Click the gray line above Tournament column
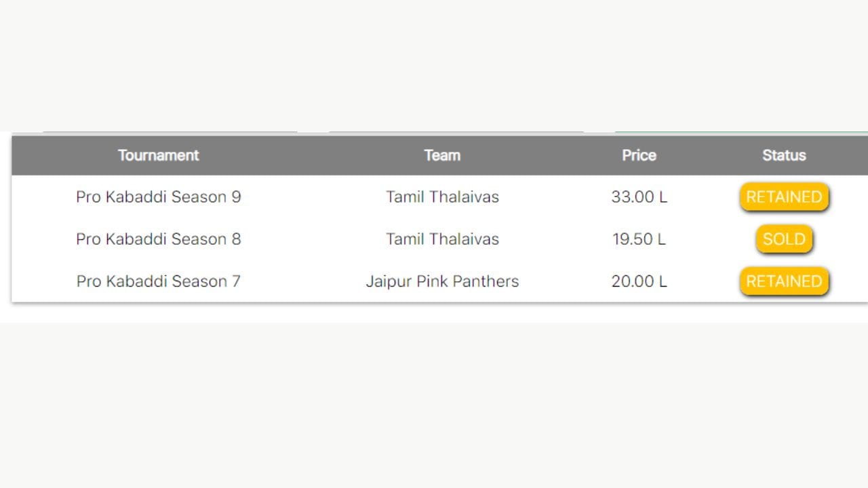 [x=170, y=132]
